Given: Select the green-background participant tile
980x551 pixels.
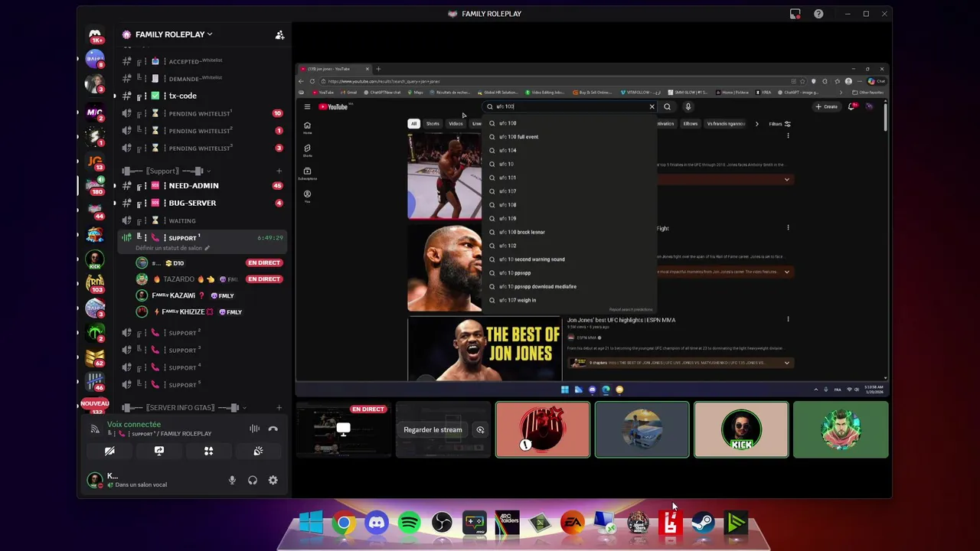Looking at the screenshot, I should pyautogui.click(x=841, y=429).
